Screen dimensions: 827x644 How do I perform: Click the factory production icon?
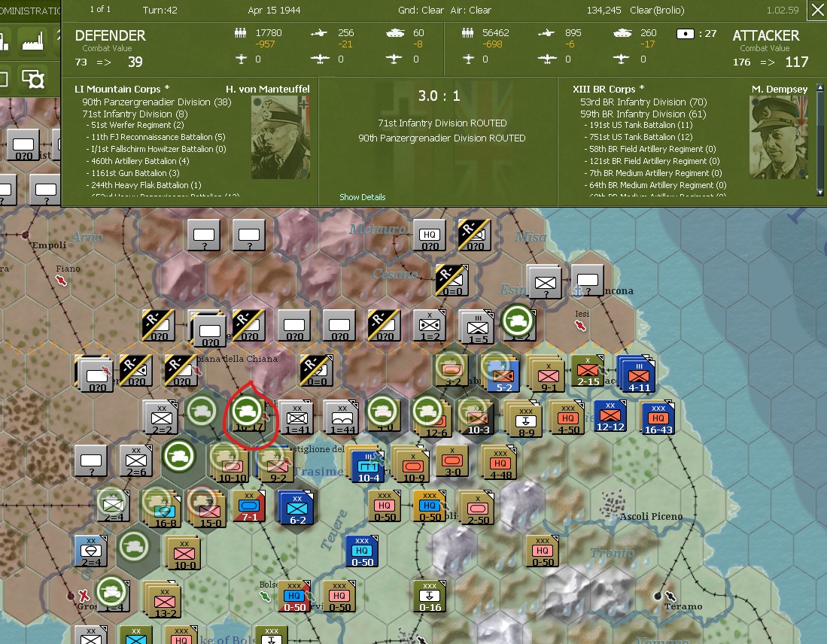[32, 41]
